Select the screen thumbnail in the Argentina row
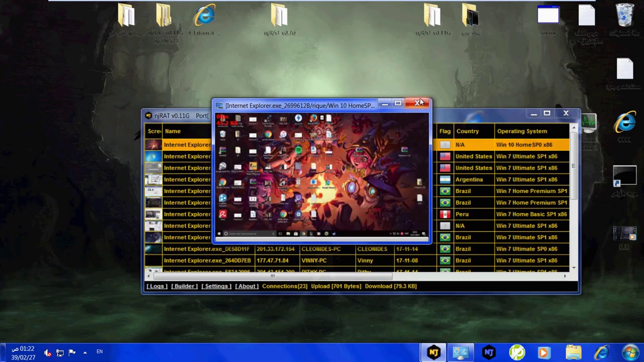Image resolution: width=644 pixels, height=362 pixels. [x=153, y=179]
